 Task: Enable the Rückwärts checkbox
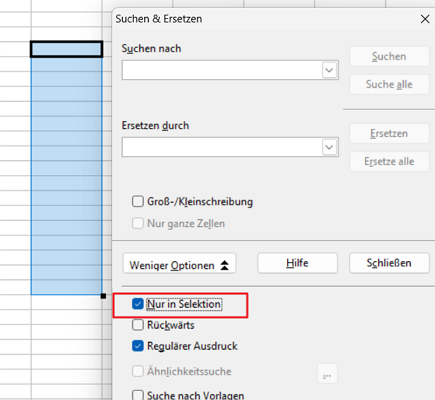coord(138,325)
